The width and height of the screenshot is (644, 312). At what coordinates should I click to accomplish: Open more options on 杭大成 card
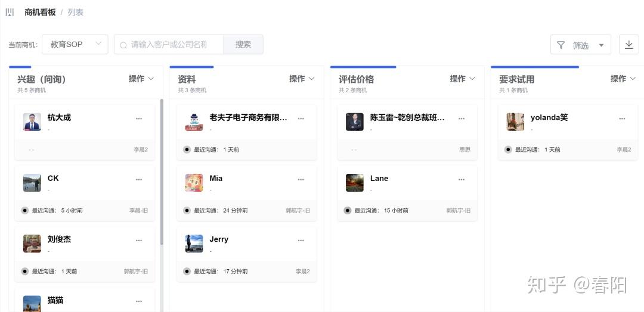139,118
